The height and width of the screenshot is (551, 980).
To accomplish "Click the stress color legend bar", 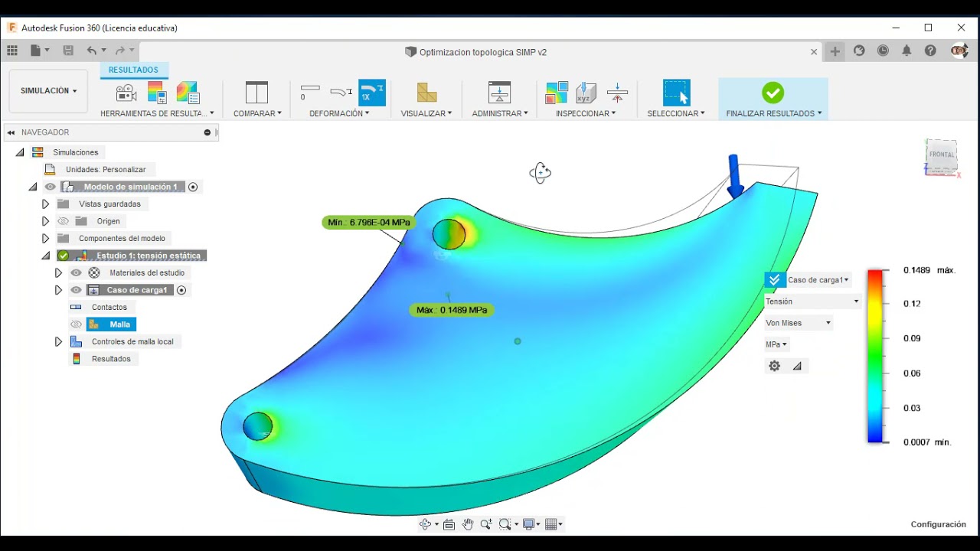I will click(x=874, y=356).
